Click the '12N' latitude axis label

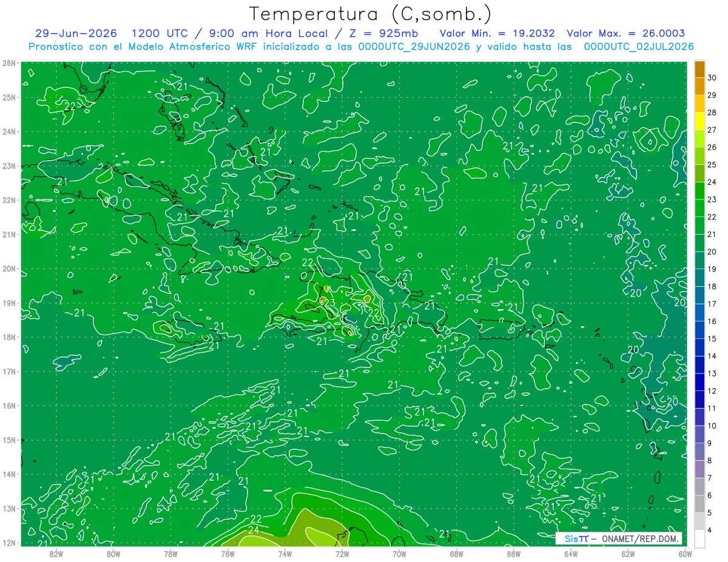coord(9,543)
